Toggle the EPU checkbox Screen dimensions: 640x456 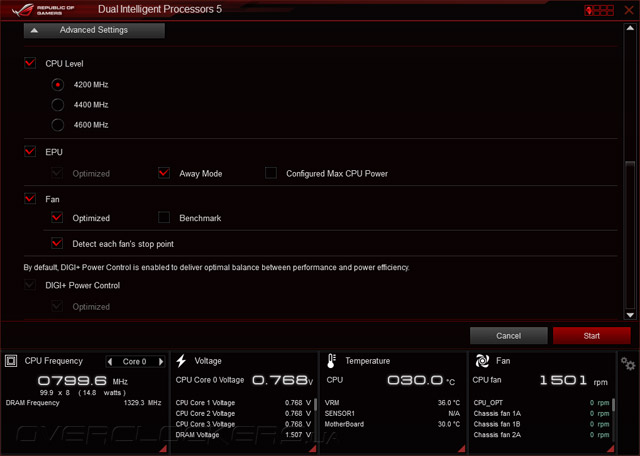[x=30, y=151]
